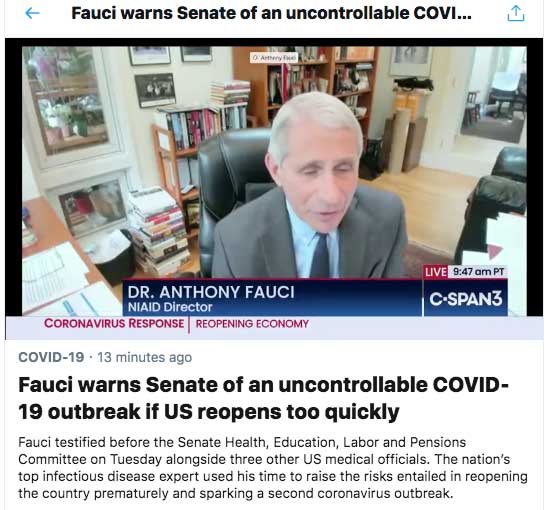Click the small Zoom name tag atop video
The height and width of the screenshot is (510, 548).
pos(274,57)
